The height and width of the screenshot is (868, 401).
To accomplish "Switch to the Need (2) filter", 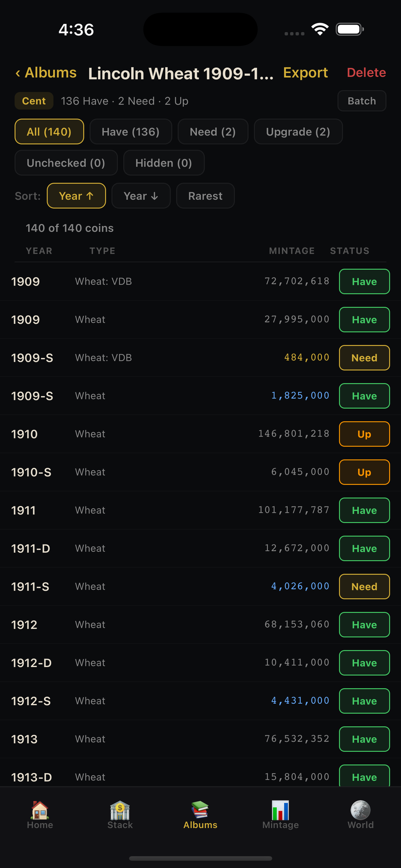I will [x=213, y=132].
